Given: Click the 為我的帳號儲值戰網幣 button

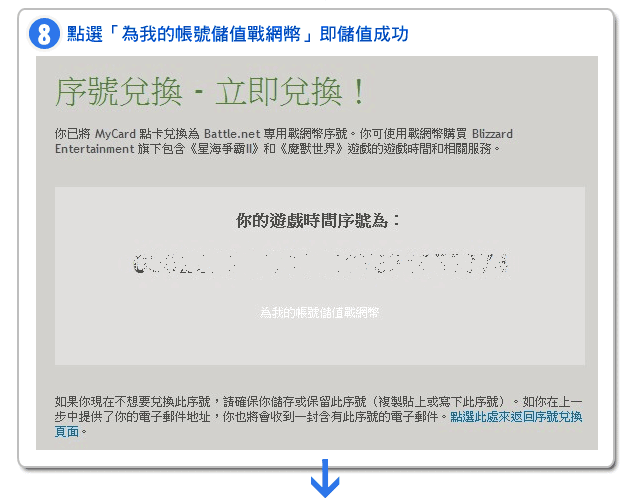Looking at the screenshot, I should 320,313.
